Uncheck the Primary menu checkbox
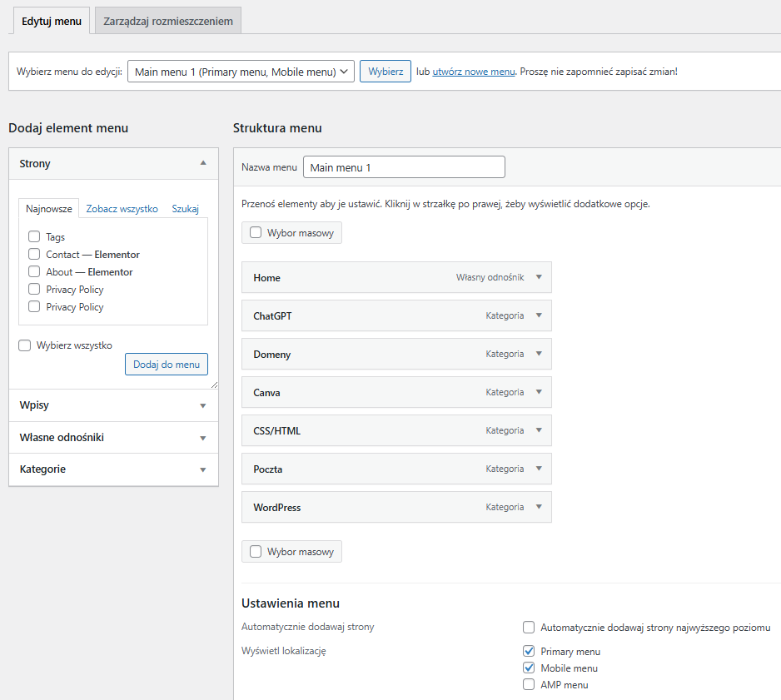Screen dimensions: 781x700 [x=529, y=651]
